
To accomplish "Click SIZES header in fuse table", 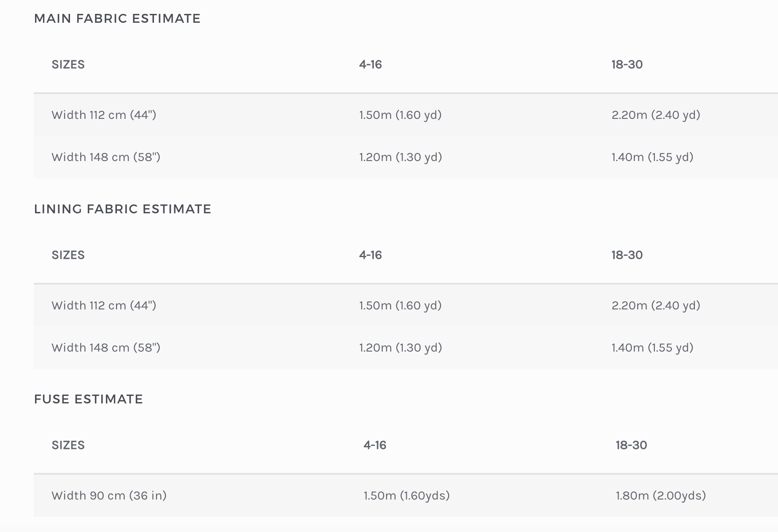I will [x=68, y=445].
